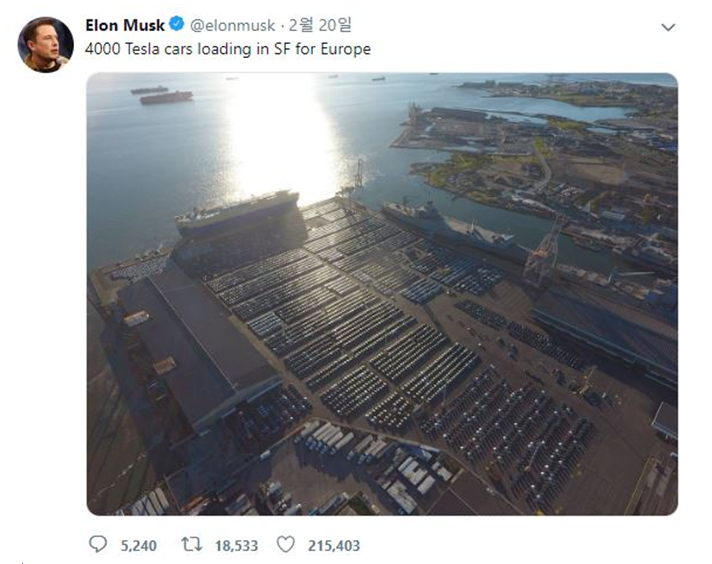The width and height of the screenshot is (712, 564).
Task: Open Elon Musk's profile avatar
Action: [x=45, y=45]
